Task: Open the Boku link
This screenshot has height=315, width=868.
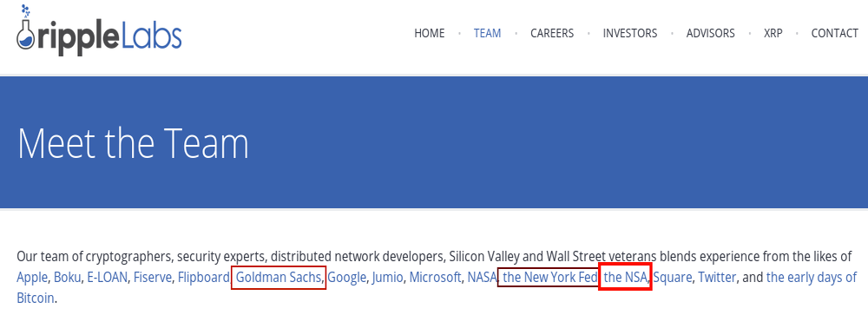Action: pyautogui.click(x=67, y=278)
